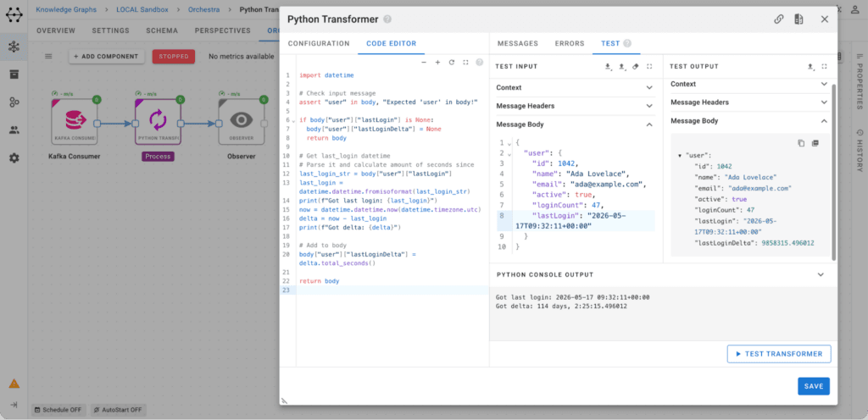This screenshot has height=420, width=868.
Task: Toggle the AutoStart OFF switch
Action: (119, 410)
